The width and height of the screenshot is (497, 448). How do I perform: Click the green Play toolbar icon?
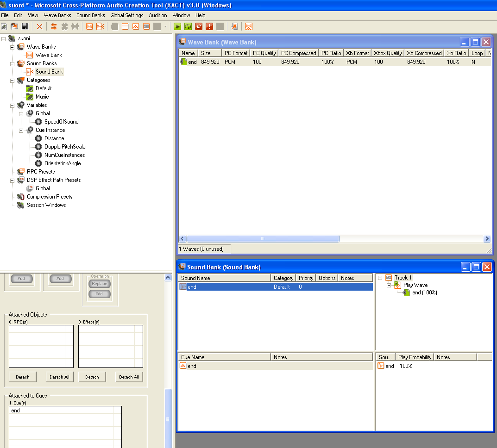point(177,26)
